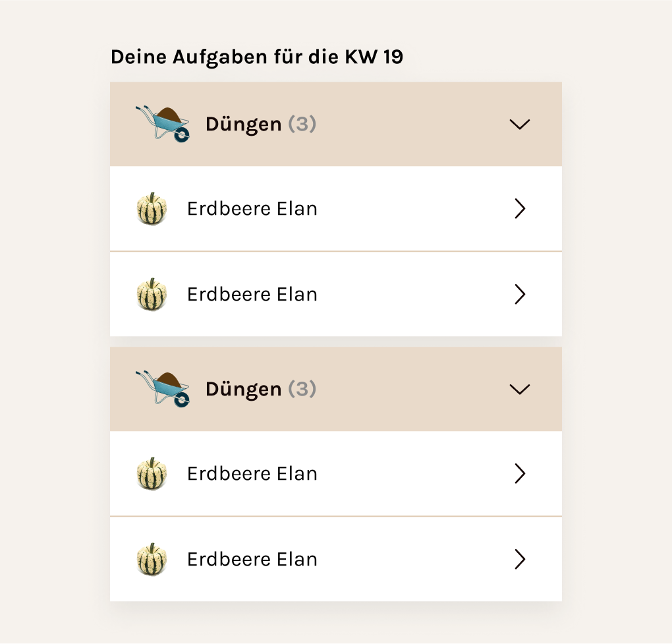Click the heading Deine Aufgaben für die KW 19

pos(257,57)
